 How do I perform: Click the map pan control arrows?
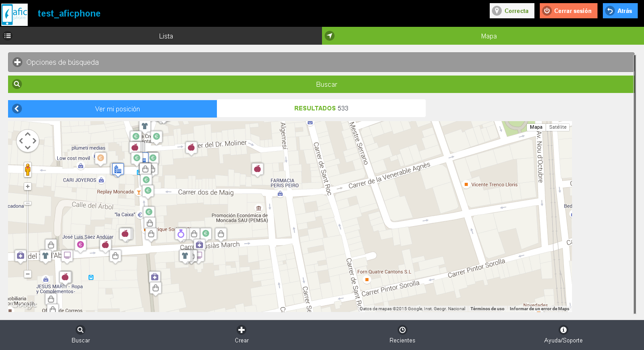coord(28,141)
